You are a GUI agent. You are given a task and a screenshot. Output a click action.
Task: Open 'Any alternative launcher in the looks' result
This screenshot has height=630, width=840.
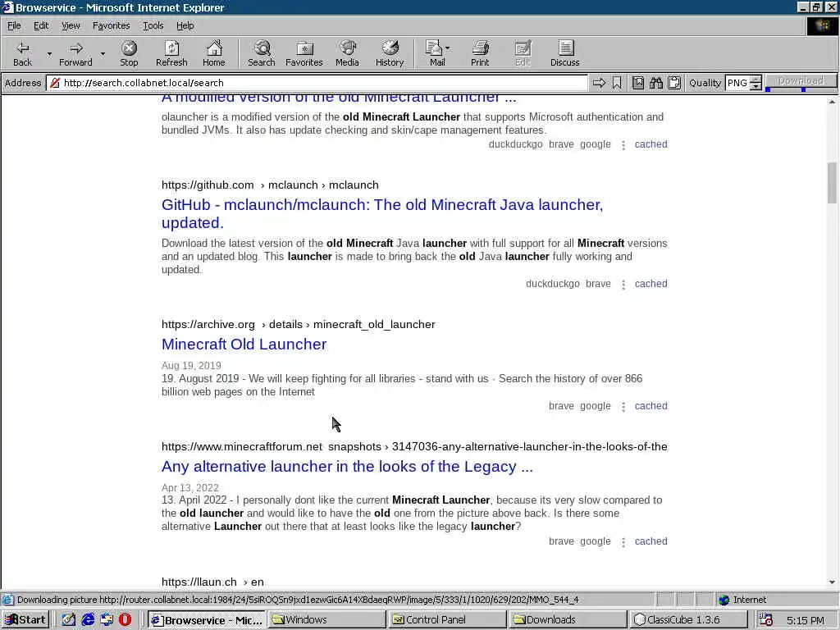coord(347,466)
